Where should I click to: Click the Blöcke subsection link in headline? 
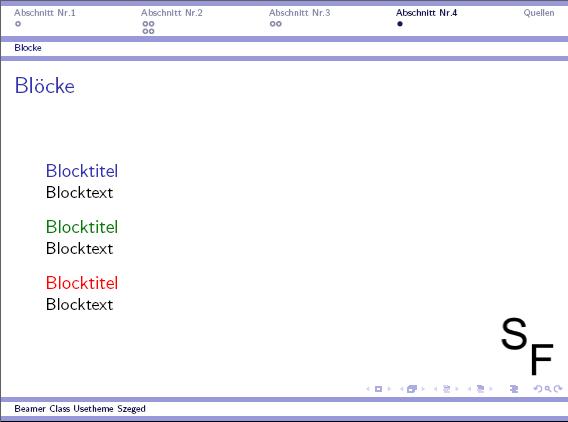pyautogui.click(x=28, y=48)
